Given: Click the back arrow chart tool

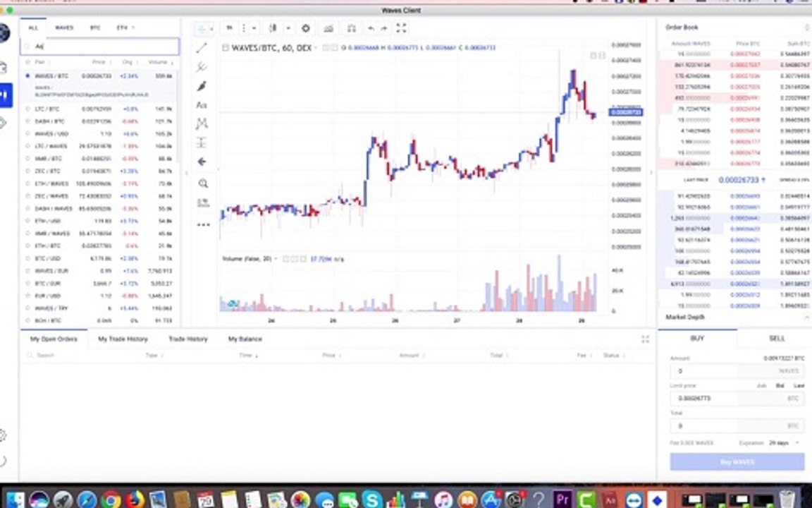Looking at the screenshot, I should [202, 162].
